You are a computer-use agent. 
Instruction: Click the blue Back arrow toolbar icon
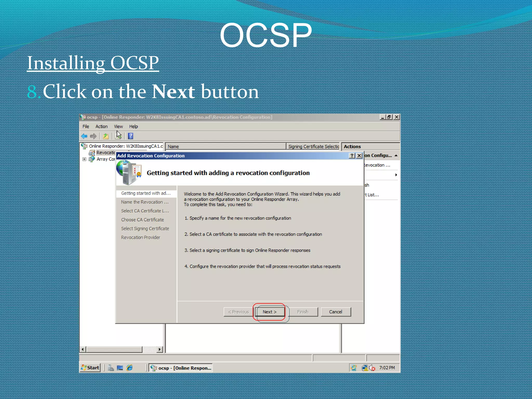[x=84, y=136]
